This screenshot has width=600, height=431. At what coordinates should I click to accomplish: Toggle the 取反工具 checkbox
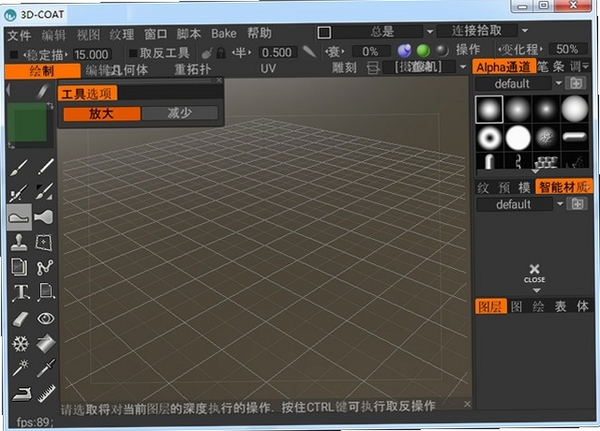point(133,53)
